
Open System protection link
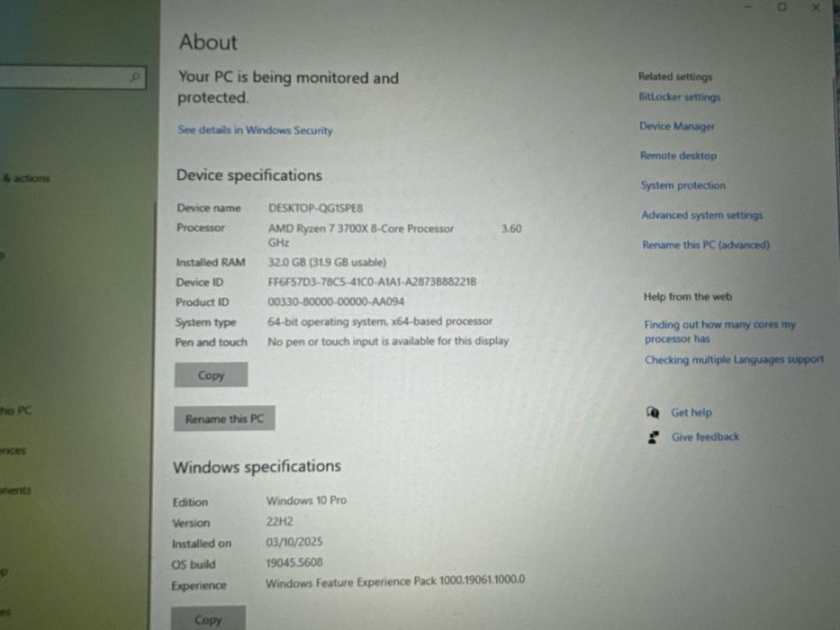click(683, 185)
